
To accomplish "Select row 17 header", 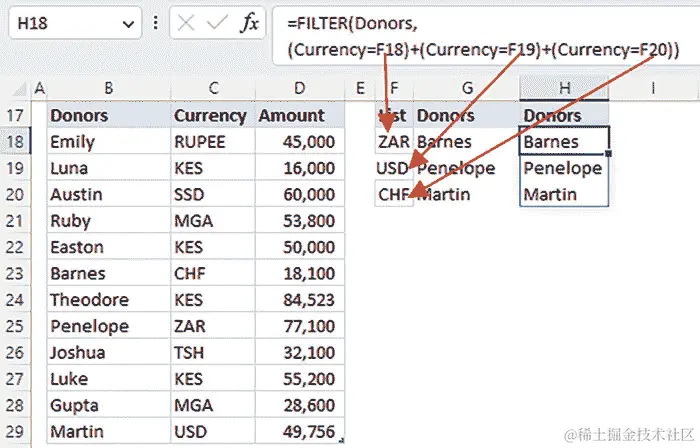I will 15,116.
